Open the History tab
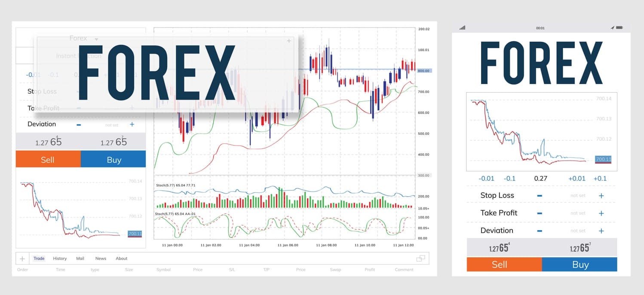 (x=60, y=259)
